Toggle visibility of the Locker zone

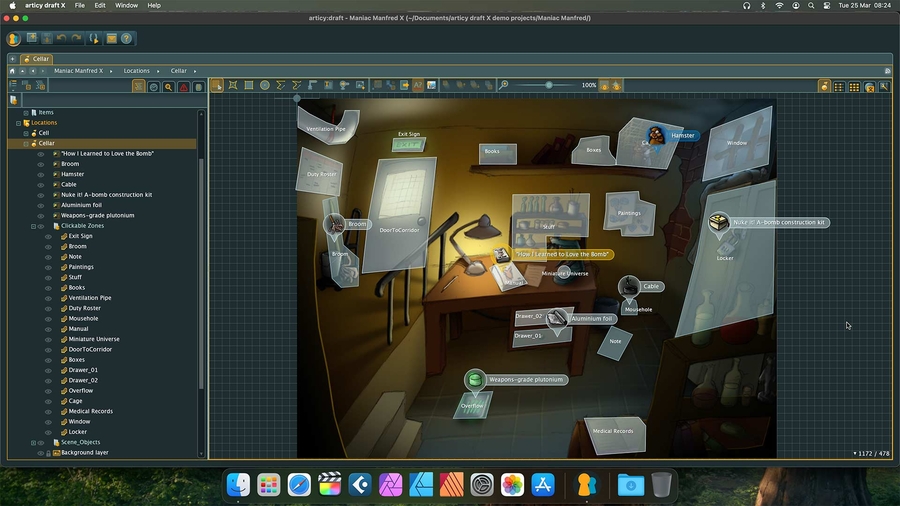pos(47,432)
